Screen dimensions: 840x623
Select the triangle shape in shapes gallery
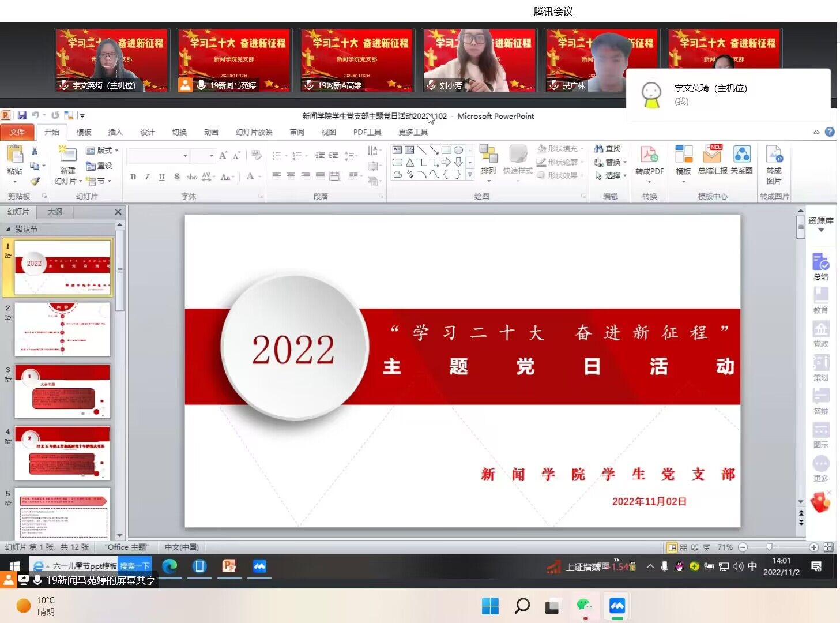[x=409, y=163]
